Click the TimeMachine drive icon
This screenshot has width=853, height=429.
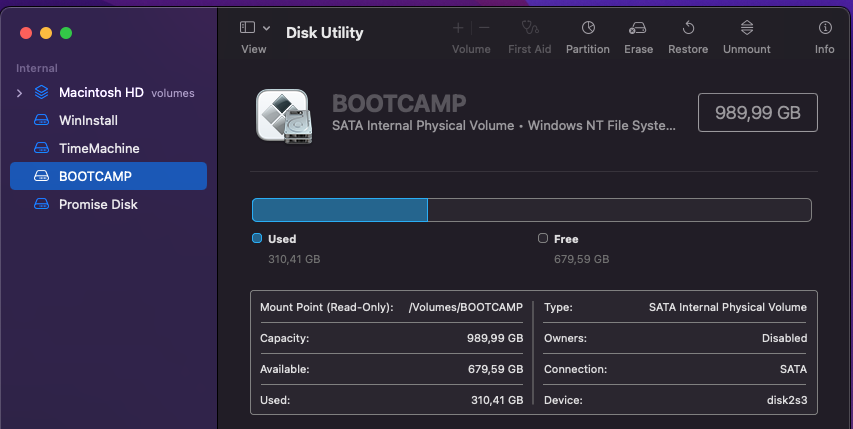(41, 148)
